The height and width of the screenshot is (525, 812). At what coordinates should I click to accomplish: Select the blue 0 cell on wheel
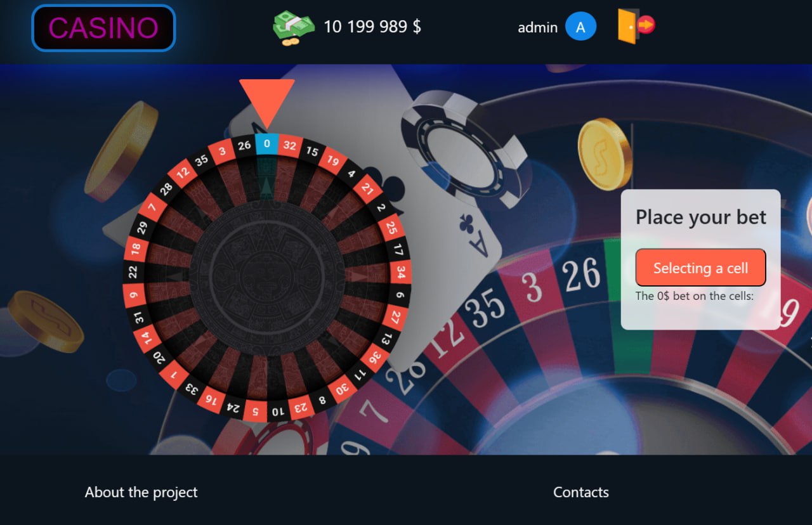pos(267,144)
